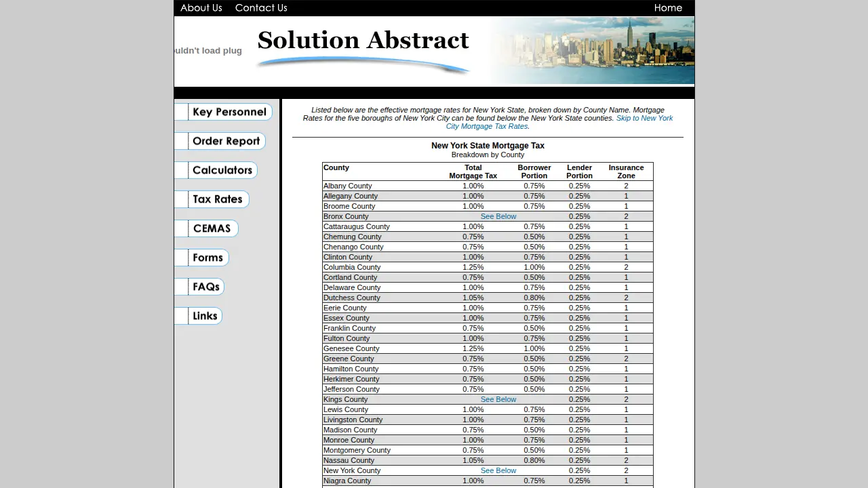This screenshot has height=488, width=868.
Task: Follow Skip to New York City Mortgage Tax Rates link
Action: 559,122
